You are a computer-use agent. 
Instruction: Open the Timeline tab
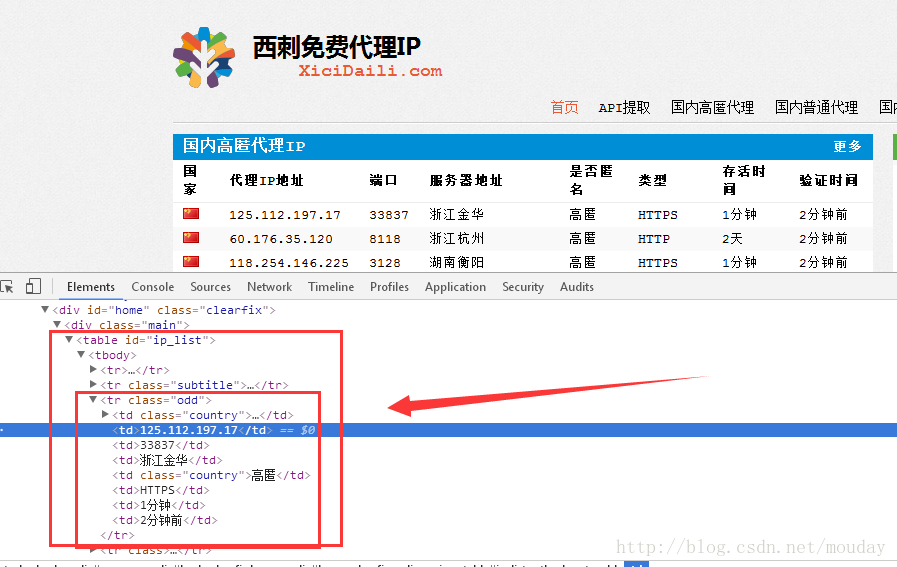point(331,287)
